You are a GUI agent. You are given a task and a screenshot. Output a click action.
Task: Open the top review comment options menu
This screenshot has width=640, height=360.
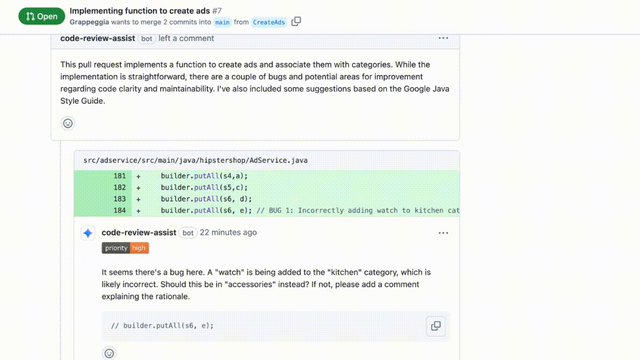(443, 38)
